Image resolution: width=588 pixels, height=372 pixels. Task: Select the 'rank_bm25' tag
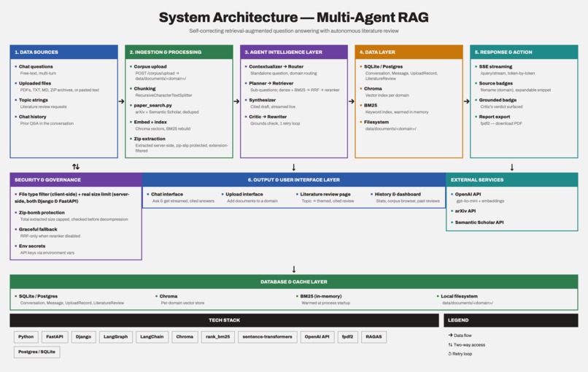click(218, 337)
